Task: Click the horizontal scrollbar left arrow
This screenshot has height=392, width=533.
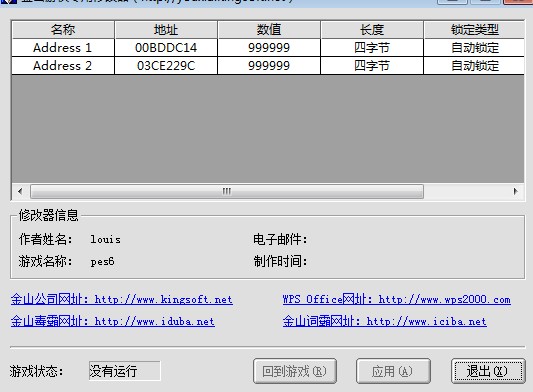Action: click(x=20, y=191)
